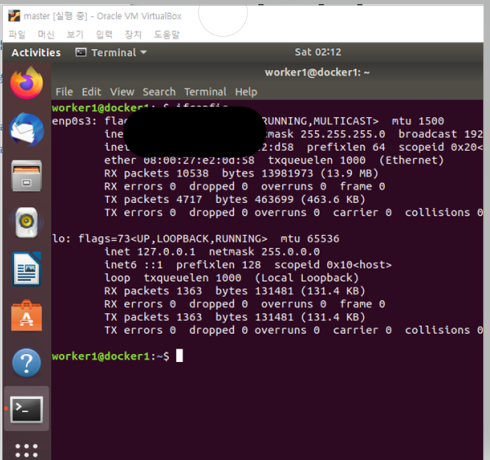Select the Terminal icon in the dock
Viewport: 490px width, 460px height.
coord(27,409)
